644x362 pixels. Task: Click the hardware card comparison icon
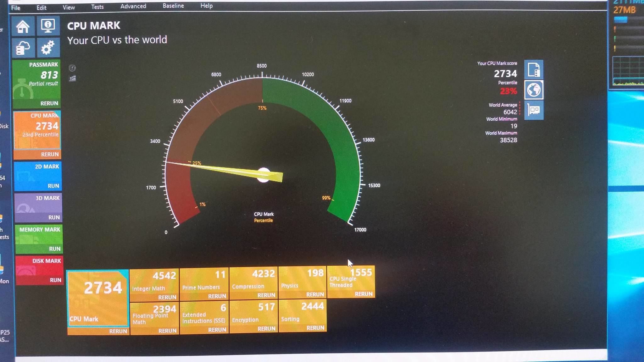click(534, 110)
